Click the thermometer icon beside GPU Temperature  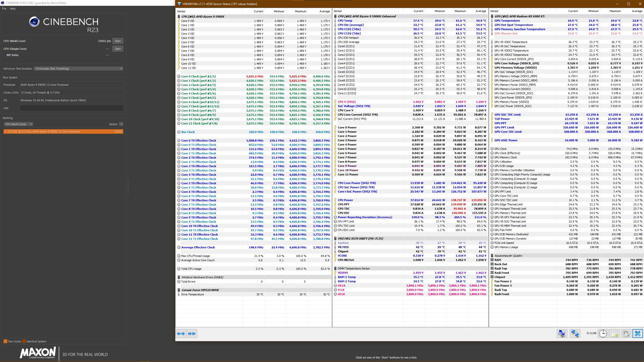(x=492, y=21)
